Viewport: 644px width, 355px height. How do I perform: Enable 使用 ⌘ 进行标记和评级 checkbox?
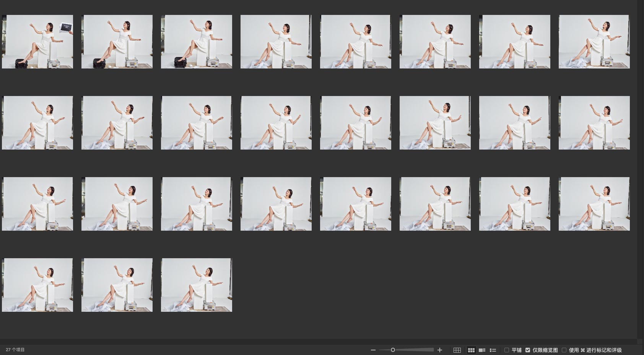point(564,350)
